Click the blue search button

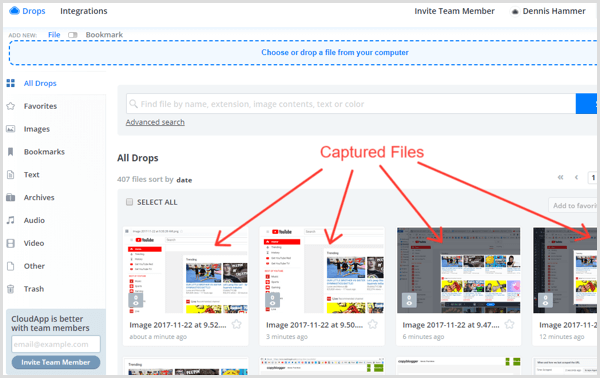tap(586, 103)
